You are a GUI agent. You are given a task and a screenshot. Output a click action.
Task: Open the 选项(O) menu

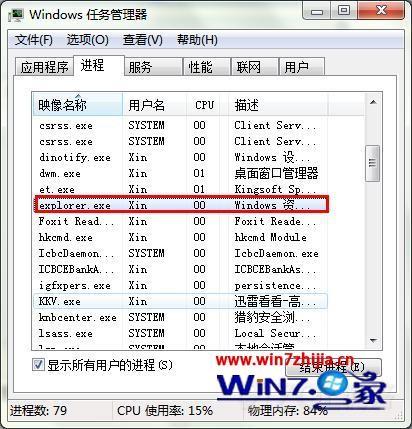(x=88, y=40)
